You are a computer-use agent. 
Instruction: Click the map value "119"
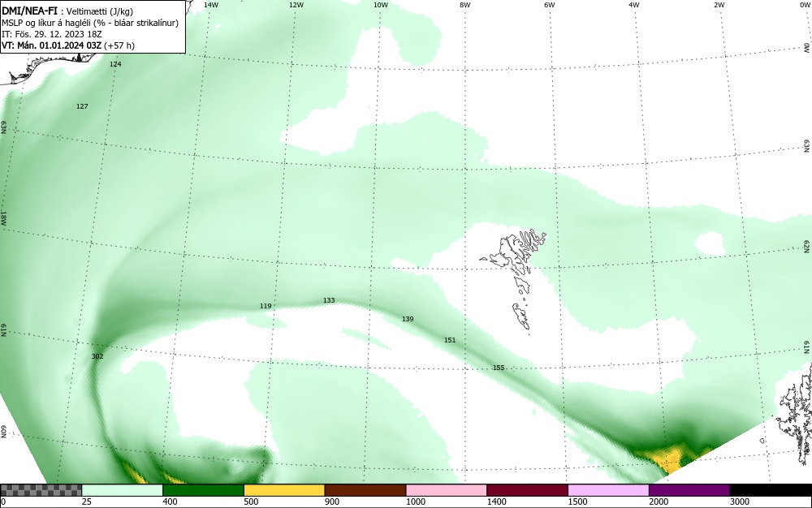[266, 306]
